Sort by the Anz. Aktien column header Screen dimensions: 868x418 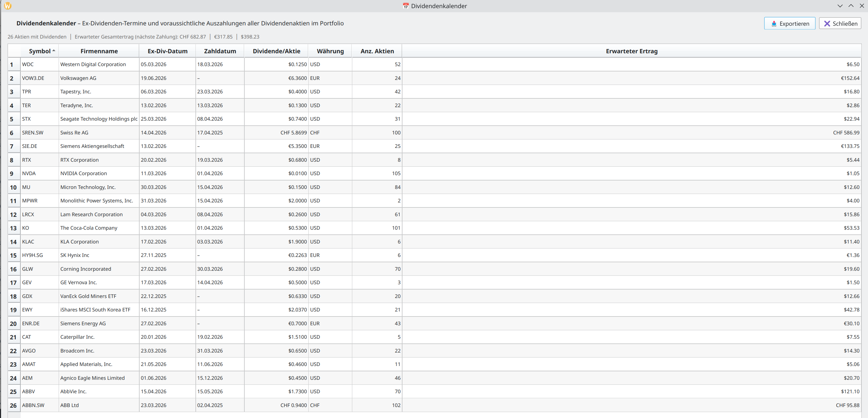(x=377, y=51)
